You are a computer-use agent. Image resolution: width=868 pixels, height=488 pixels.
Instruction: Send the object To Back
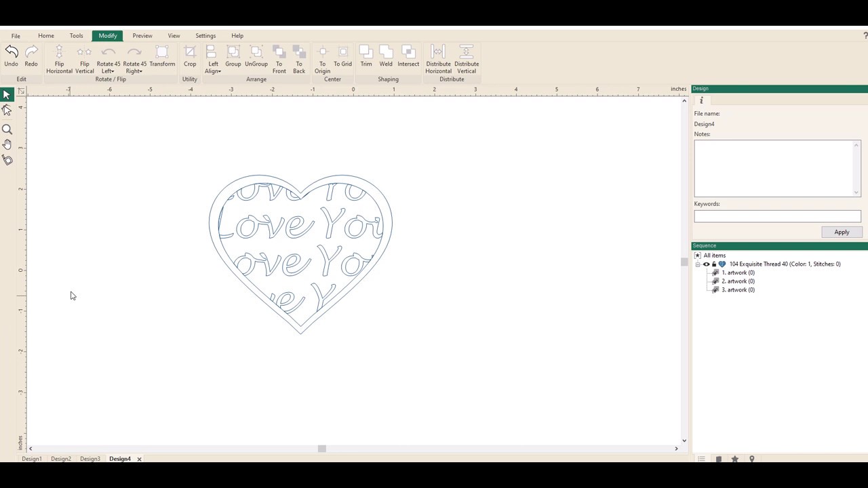click(x=299, y=60)
